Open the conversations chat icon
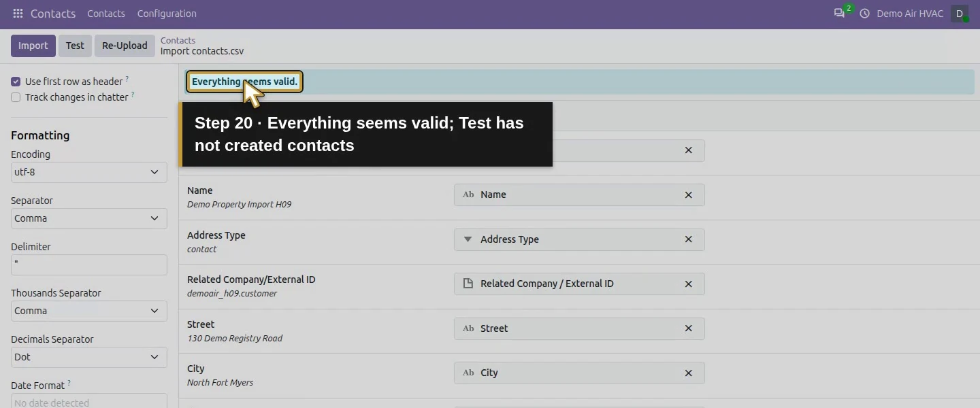This screenshot has height=408, width=980. (x=839, y=14)
